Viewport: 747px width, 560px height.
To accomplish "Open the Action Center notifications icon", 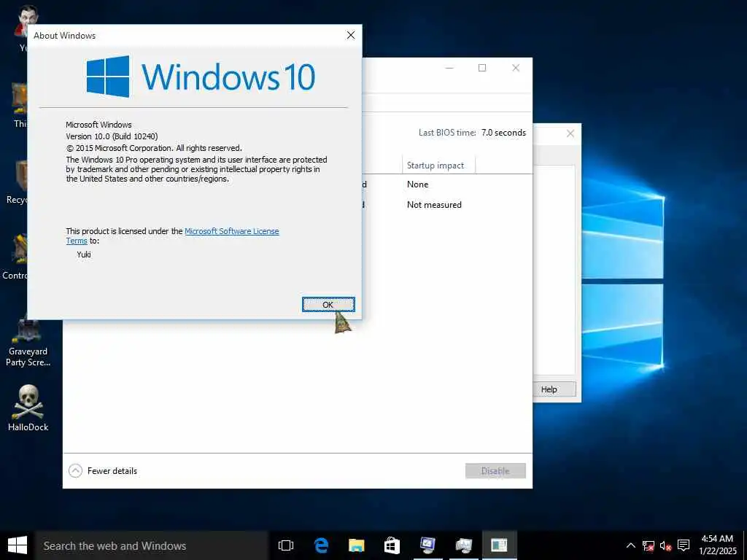I will [684, 545].
